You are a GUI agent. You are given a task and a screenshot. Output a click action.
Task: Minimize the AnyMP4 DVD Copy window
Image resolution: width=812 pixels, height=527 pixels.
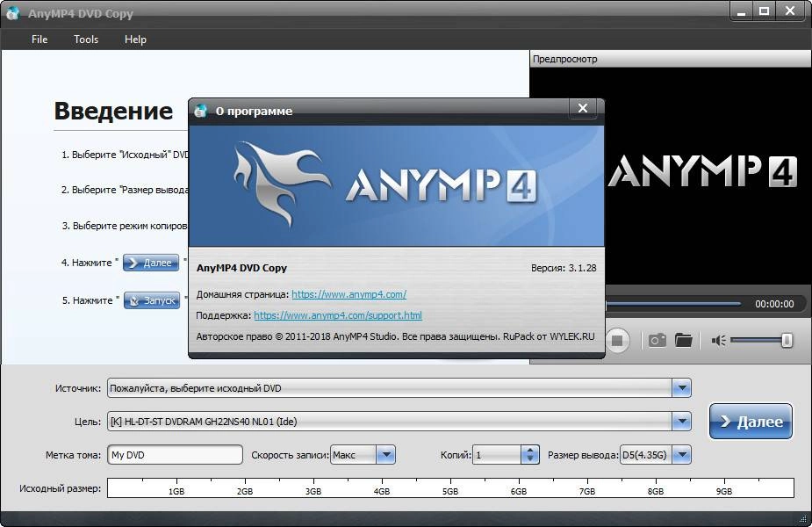(742, 11)
